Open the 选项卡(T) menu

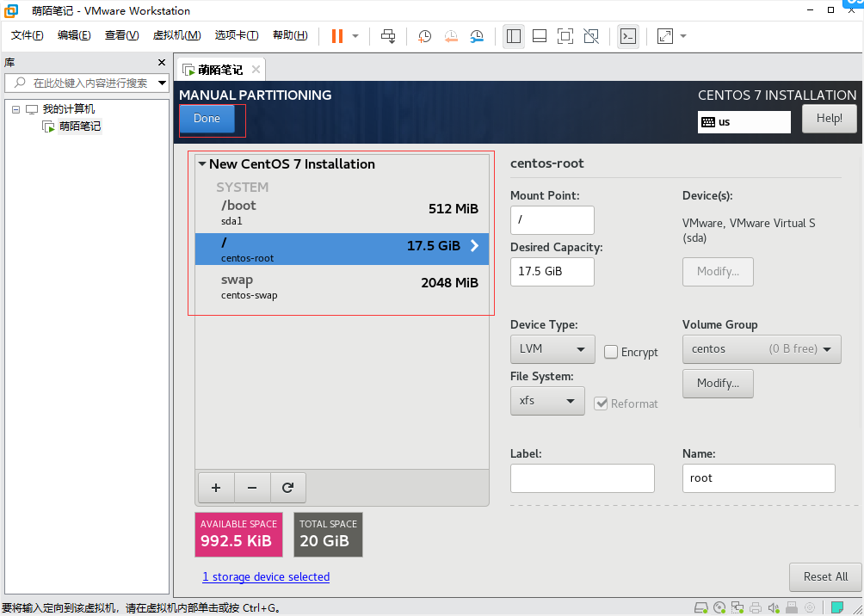tap(237, 35)
